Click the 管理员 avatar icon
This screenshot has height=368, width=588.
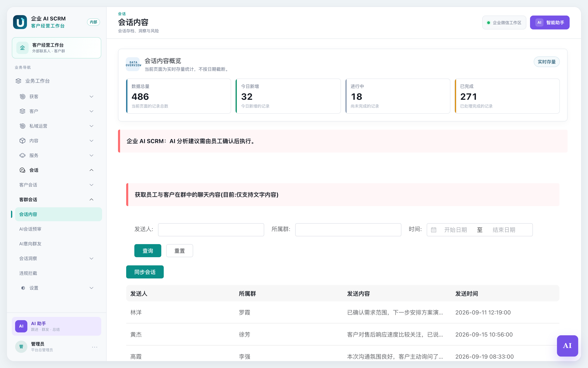[x=21, y=347]
